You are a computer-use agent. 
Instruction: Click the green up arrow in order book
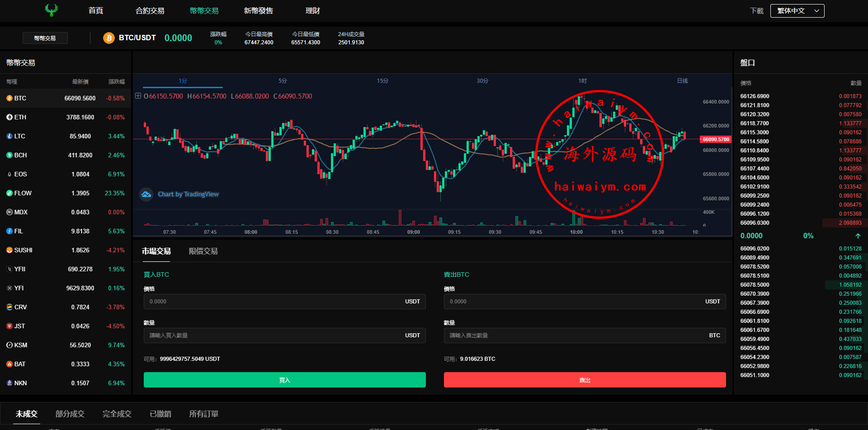pos(858,236)
